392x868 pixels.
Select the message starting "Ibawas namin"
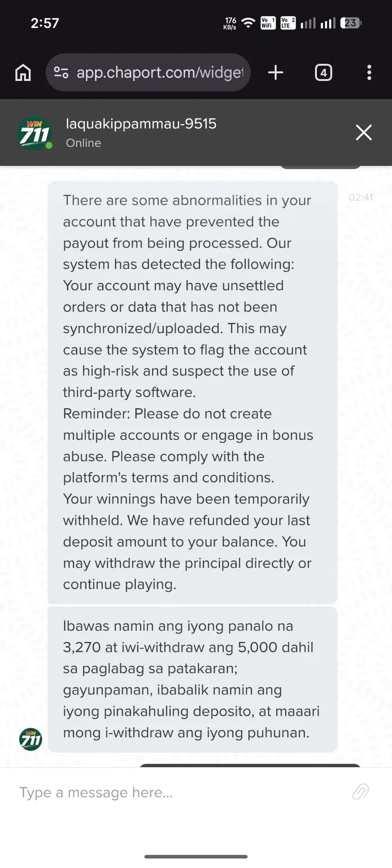192,679
